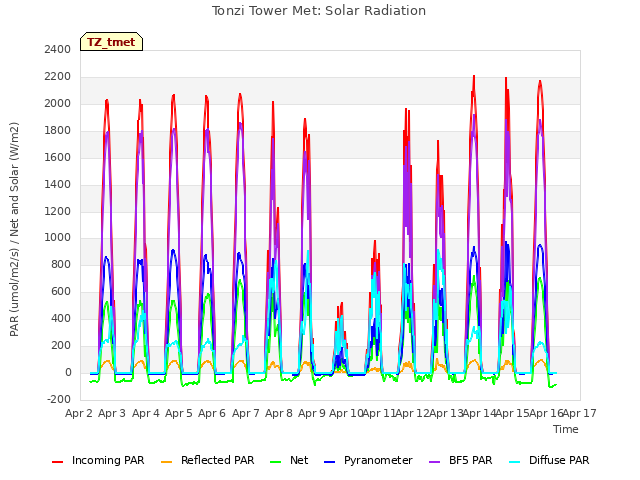Click the TZ_tmet annotation label

click(x=111, y=42)
